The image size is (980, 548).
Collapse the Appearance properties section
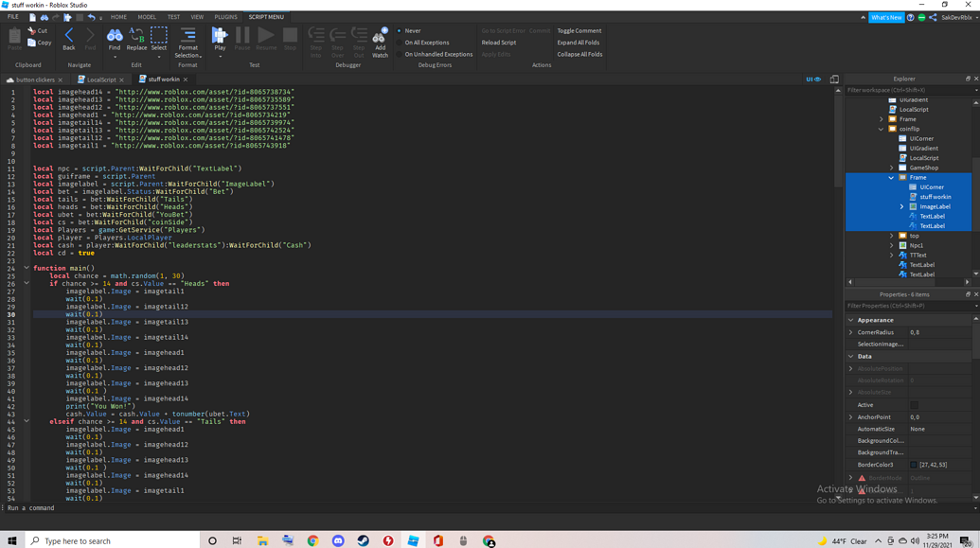click(x=850, y=320)
